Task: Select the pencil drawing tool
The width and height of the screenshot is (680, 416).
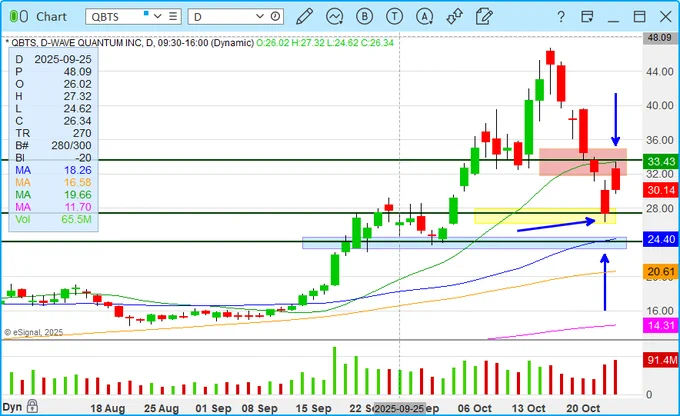Action: point(304,16)
